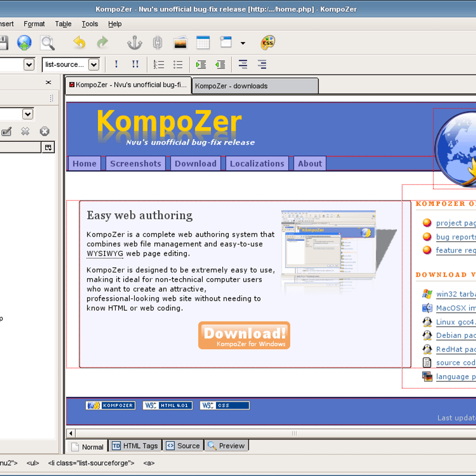Switch to Source view

pyautogui.click(x=183, y=446)
